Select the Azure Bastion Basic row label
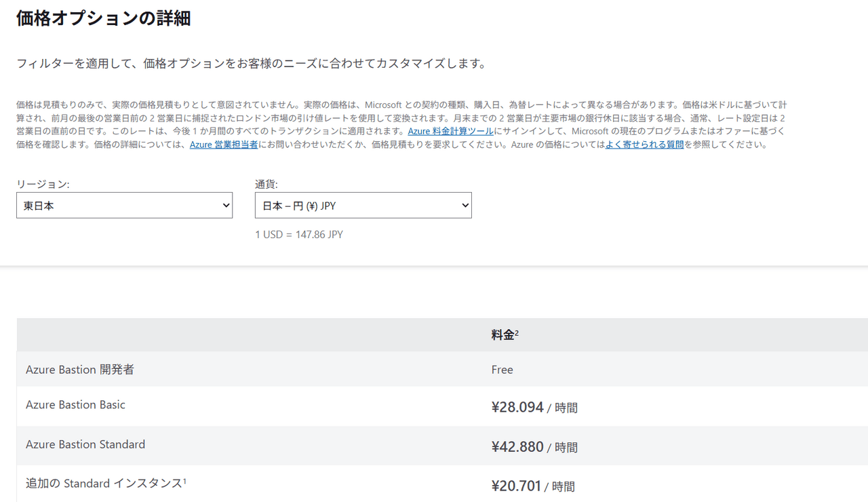This screenshot has width=868, height=502. pos(75,405)
